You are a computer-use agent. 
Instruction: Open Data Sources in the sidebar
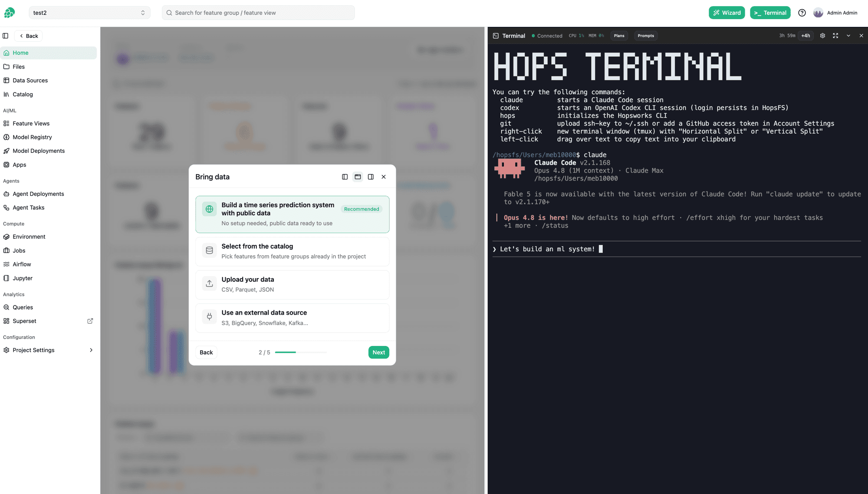tap(49, 80)
